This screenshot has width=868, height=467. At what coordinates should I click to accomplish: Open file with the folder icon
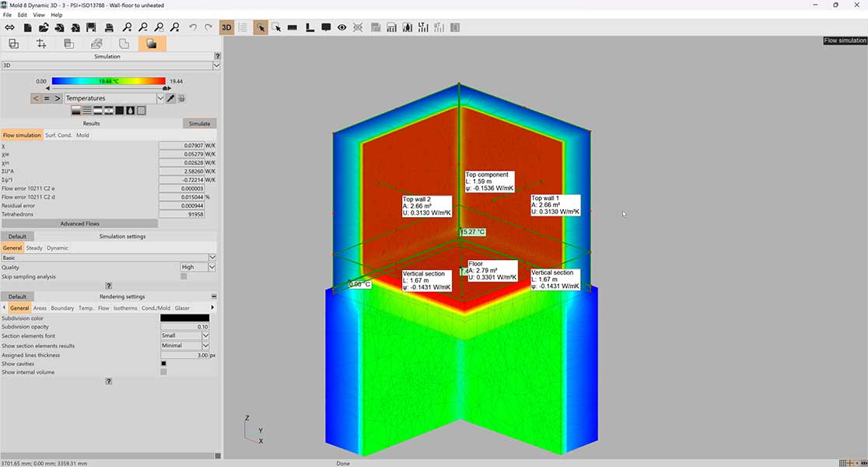[x=44, y=27]
